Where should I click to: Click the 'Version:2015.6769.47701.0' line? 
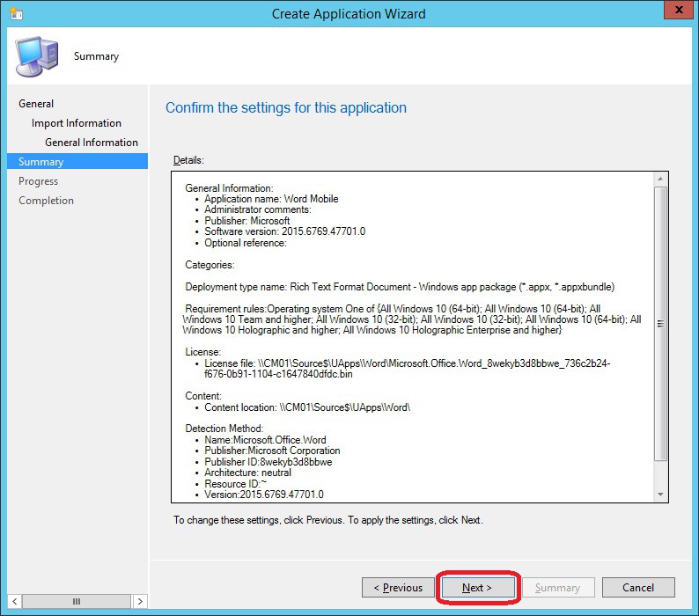(264, 495)
